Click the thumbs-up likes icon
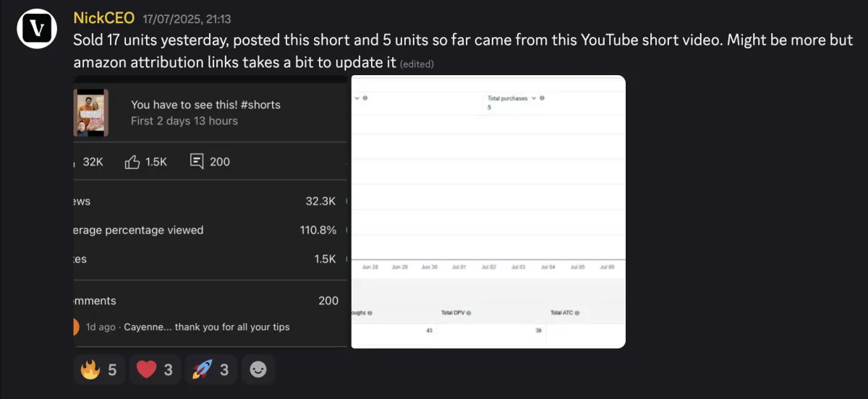This screenshot has height=399, width=868. [132, 161]
